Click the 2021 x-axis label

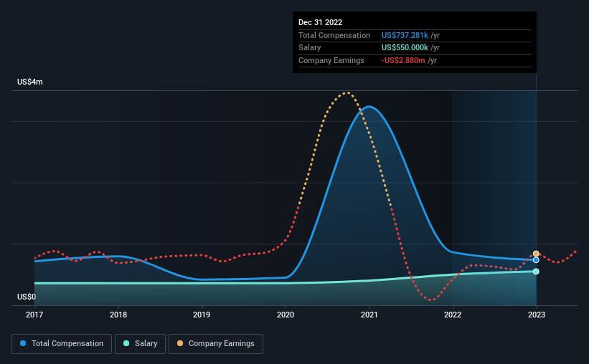pos(369,315)
